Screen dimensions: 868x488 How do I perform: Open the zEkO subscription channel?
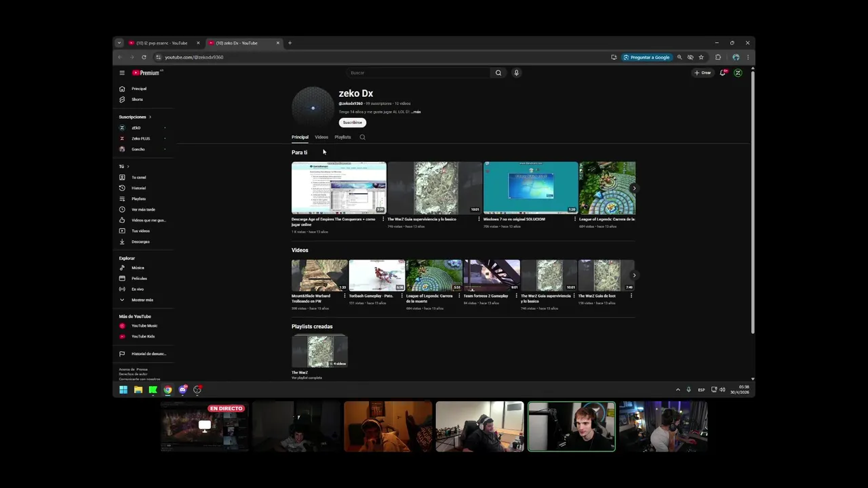tap(136, 128)
